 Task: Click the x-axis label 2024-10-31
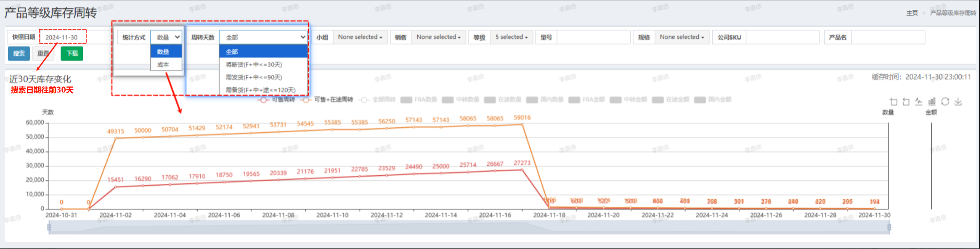(61, 215)
